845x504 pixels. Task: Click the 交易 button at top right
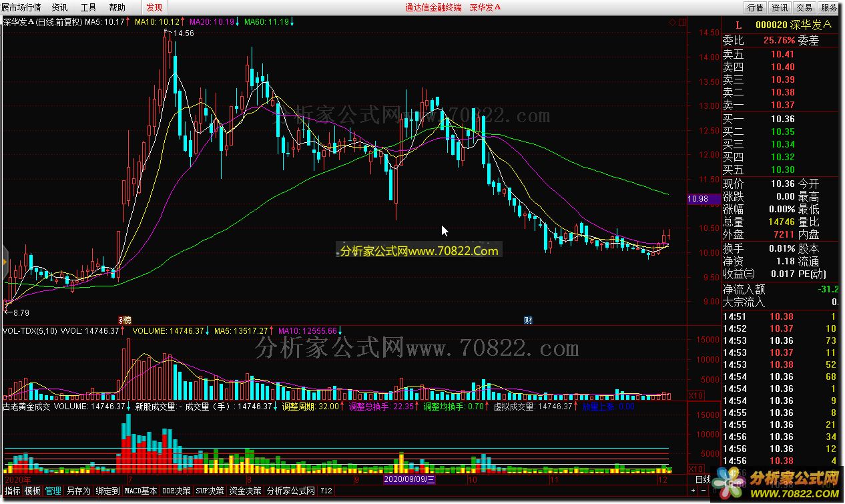point(804,7)
